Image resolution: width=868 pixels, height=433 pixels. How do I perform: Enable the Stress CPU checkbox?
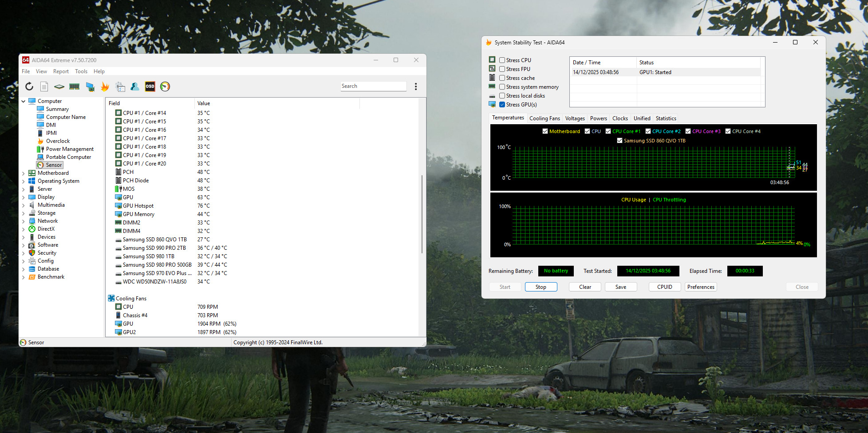[502, 60]
